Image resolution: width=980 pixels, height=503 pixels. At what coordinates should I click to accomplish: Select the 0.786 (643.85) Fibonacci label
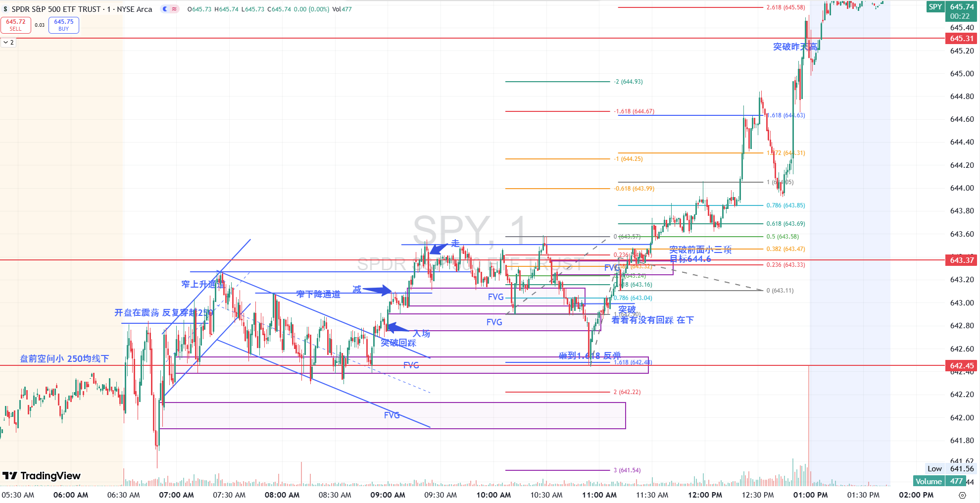pyautogui.click(x=785, y=205)
